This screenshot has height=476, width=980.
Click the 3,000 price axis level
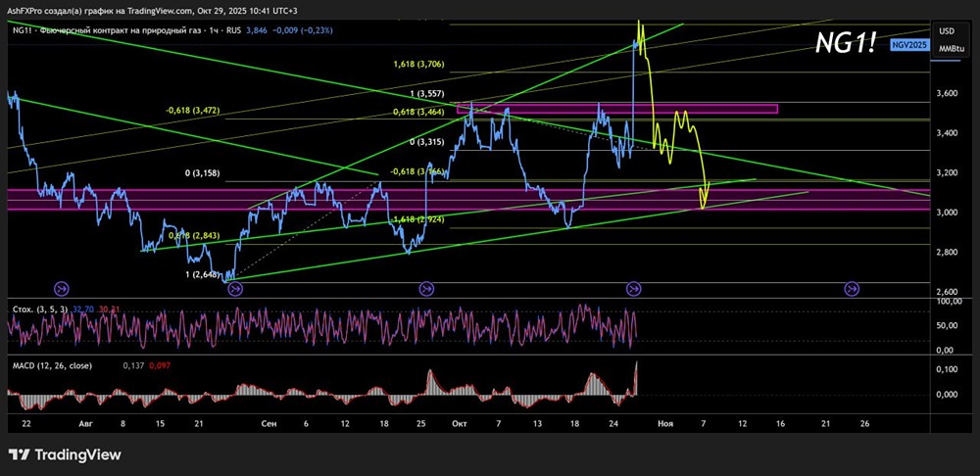(x=949, y=213)
